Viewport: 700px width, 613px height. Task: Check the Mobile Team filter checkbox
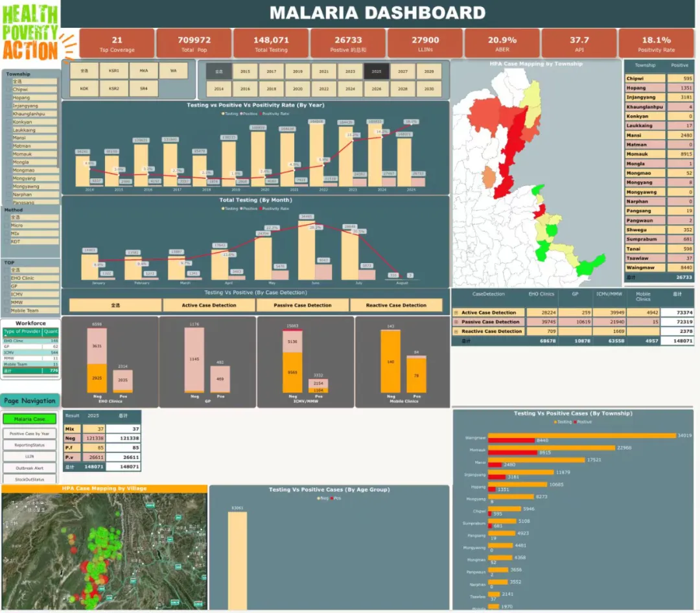(7, 310)
